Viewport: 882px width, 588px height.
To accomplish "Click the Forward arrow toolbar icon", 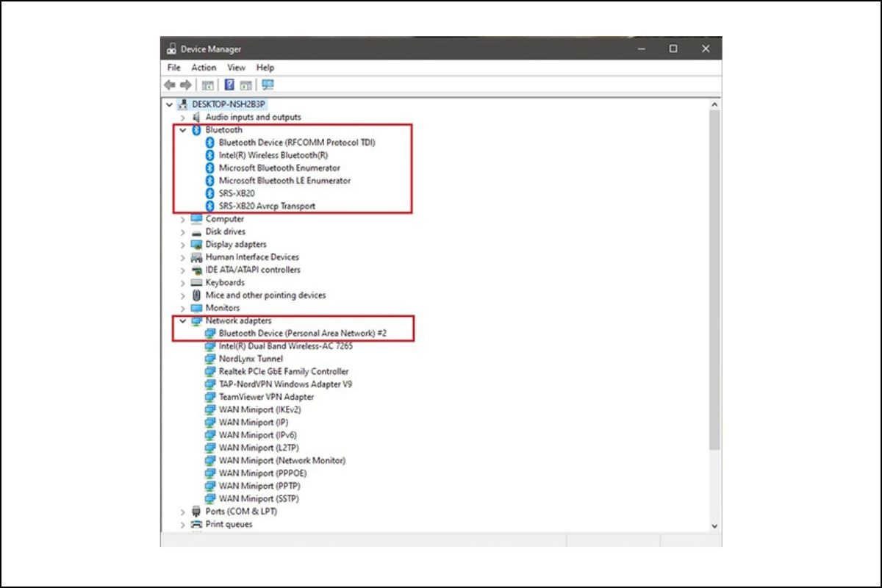I will (x=186, y=85).
